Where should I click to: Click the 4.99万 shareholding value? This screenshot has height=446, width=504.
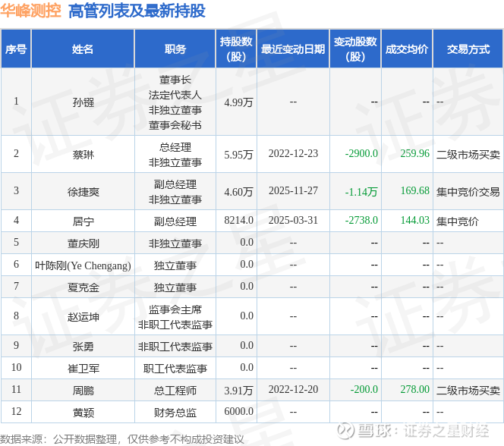[x=238, y=102]
